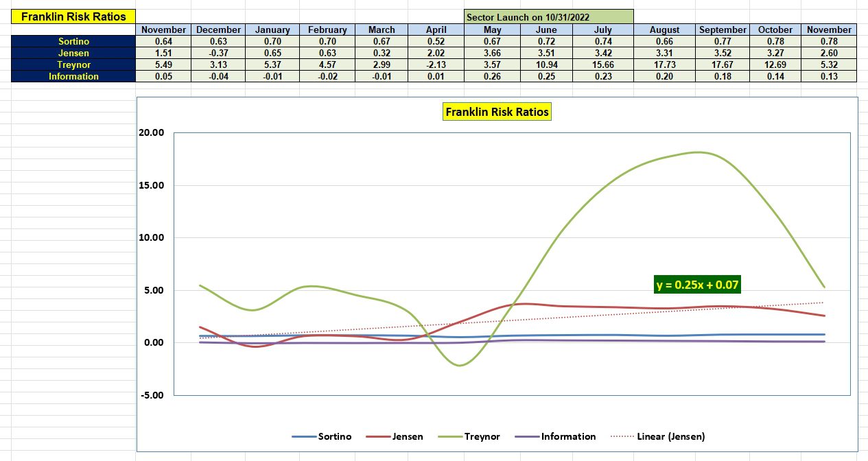868x461 pixels.
Task: Select Information May value 0.26
Action: pos(492,76)
